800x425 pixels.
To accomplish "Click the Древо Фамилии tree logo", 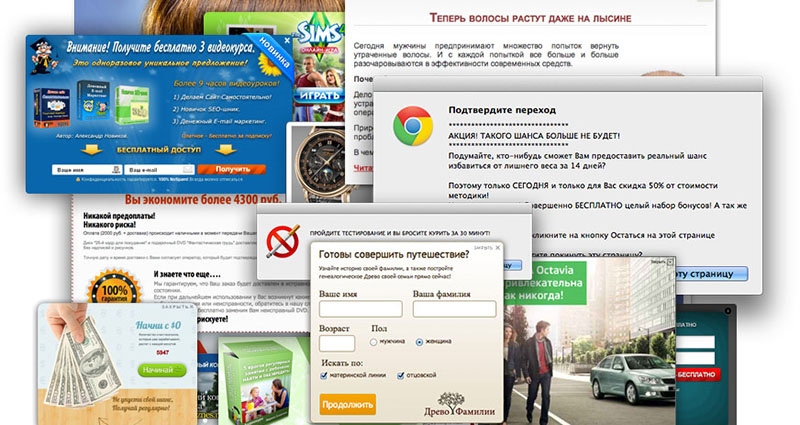I will coord(459,405).
